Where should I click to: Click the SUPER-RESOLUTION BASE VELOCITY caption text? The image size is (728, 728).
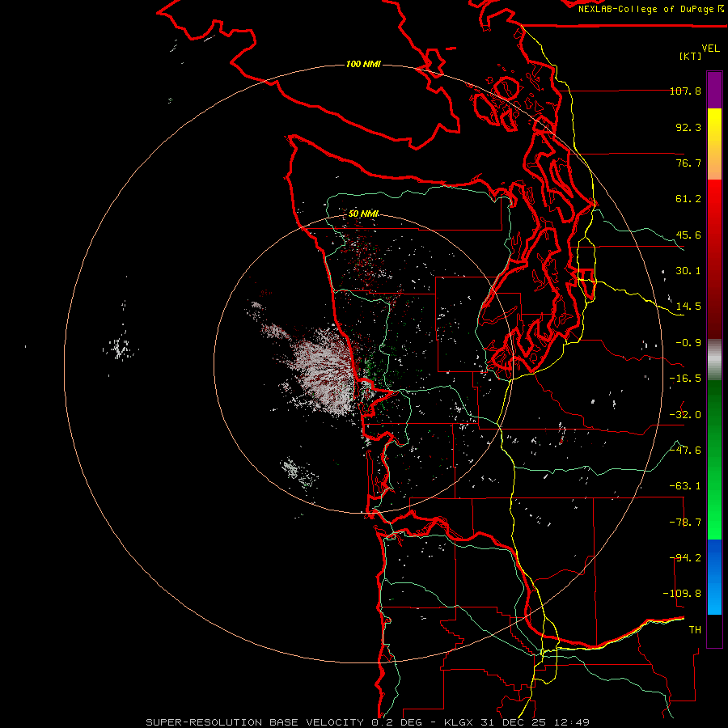(255, 722)
